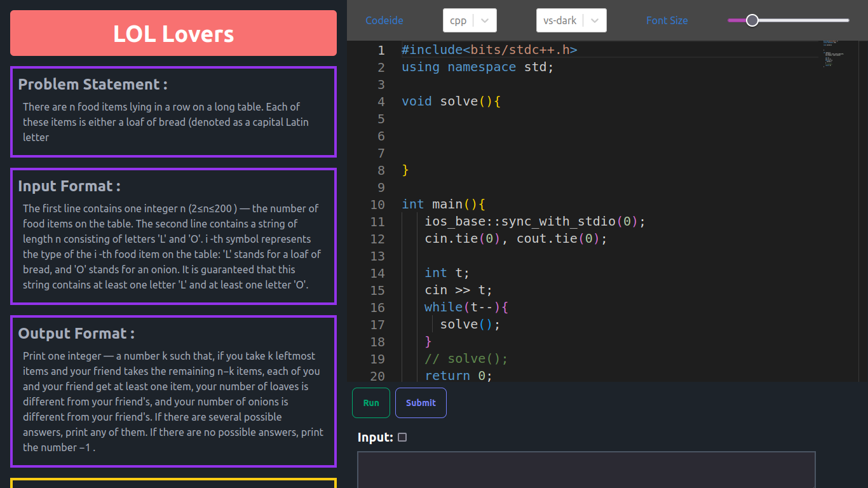Click the Font Size label
868x488 pixels.
coord(667,20)
